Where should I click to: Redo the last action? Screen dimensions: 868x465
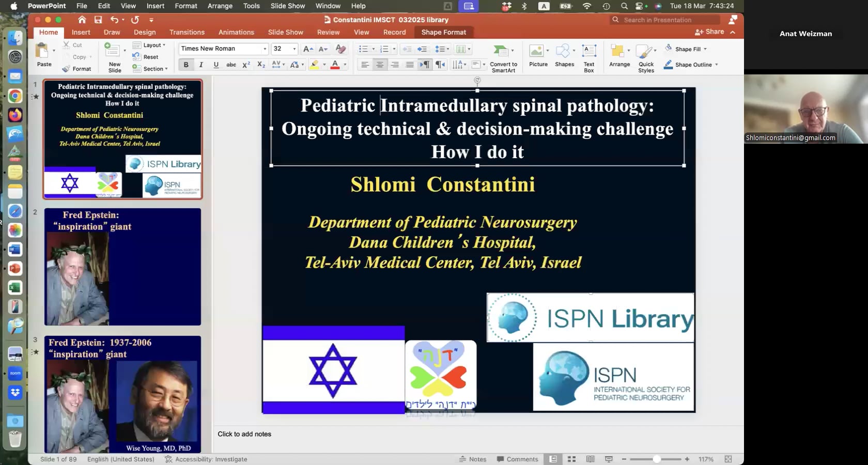coord(135,20)
